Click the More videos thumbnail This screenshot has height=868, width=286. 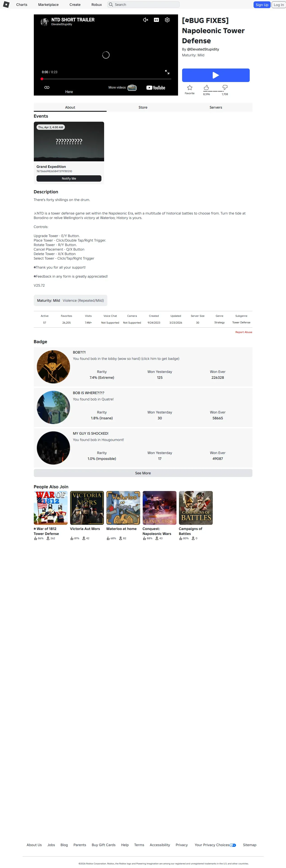pos(132,88)
